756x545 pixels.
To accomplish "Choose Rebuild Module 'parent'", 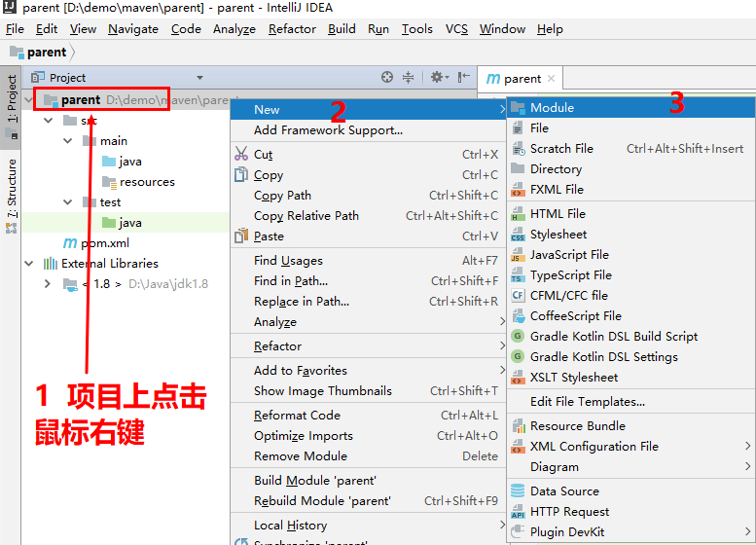I will [368, 501].
